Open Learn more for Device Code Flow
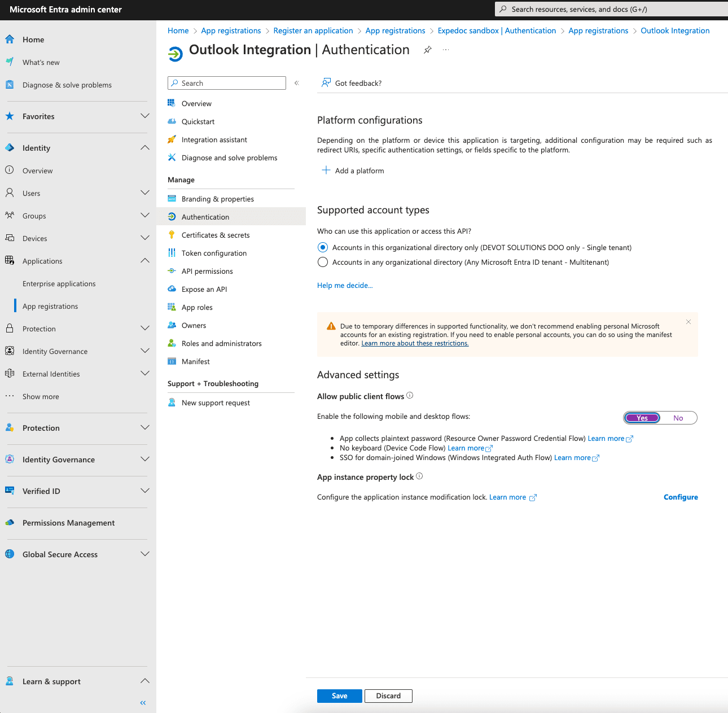Viewport: 728px width, 713px height. 470,448
